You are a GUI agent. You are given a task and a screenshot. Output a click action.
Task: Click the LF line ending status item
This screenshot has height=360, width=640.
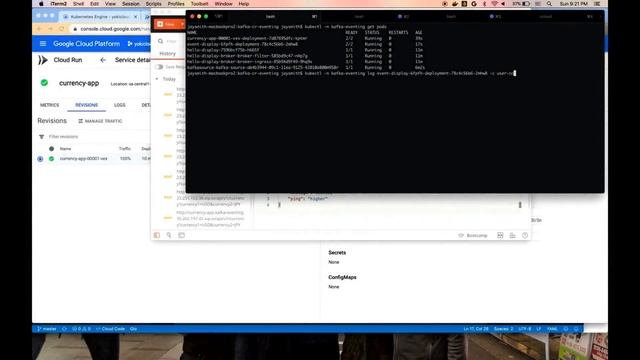539,329
